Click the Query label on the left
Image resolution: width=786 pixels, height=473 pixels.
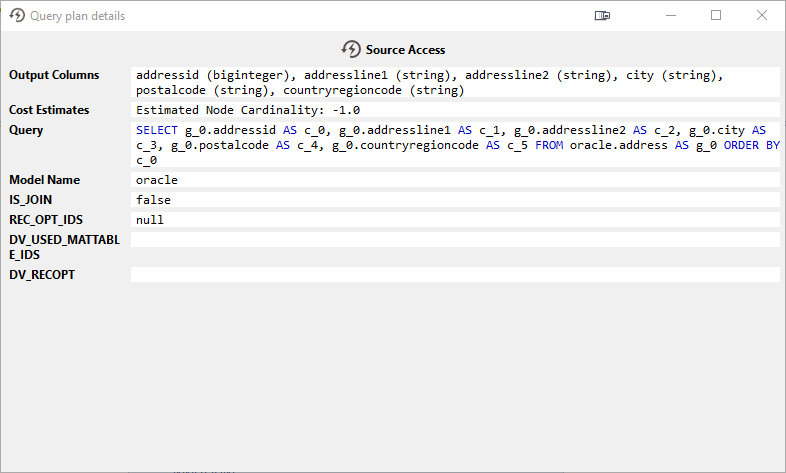(x=26, y=130)
